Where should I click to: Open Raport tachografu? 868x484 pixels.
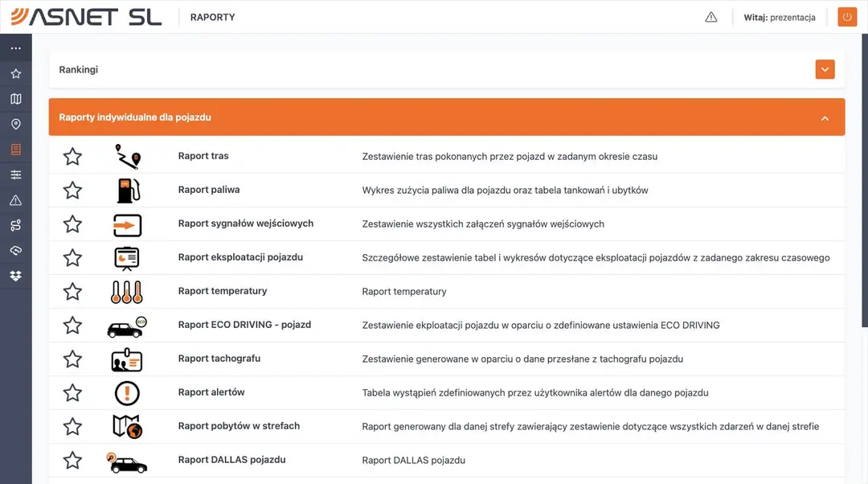click(219, 359)
